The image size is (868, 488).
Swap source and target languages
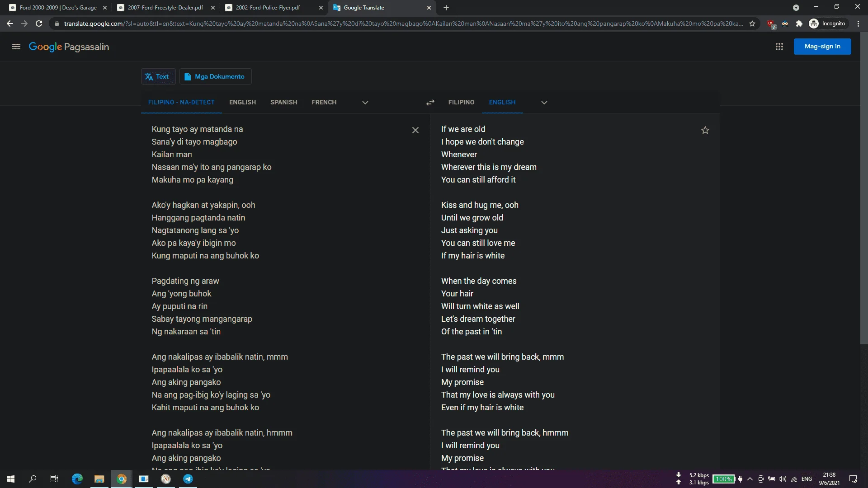430,103
